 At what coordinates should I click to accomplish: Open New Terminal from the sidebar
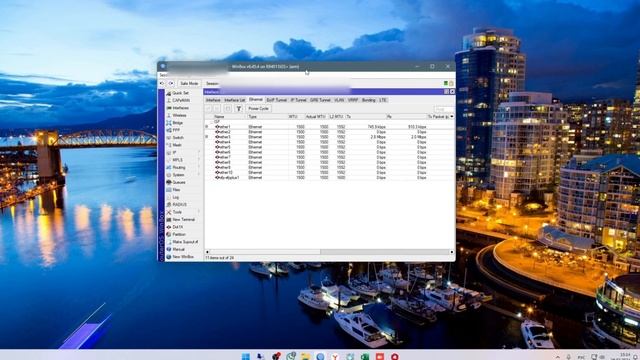coord(182,220)
